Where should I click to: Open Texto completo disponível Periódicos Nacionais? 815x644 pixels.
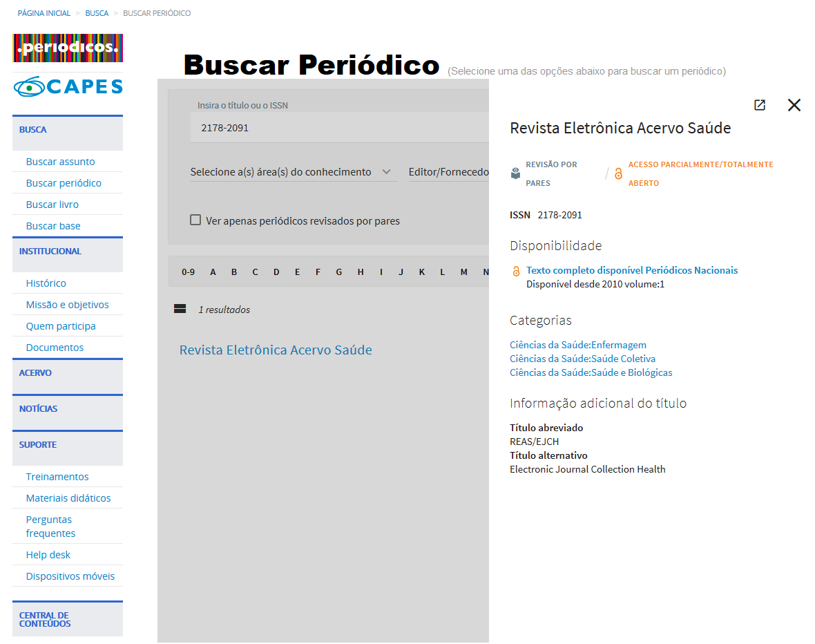click(632, 270)
